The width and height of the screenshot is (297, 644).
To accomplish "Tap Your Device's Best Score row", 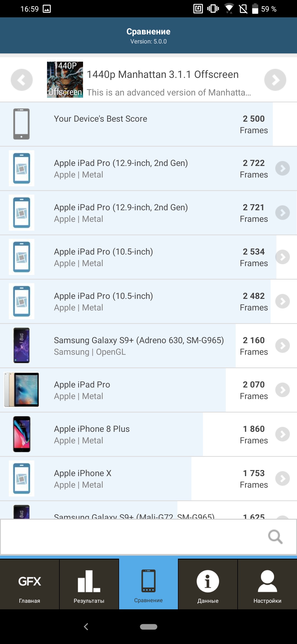I will click(x=137, y=124).
